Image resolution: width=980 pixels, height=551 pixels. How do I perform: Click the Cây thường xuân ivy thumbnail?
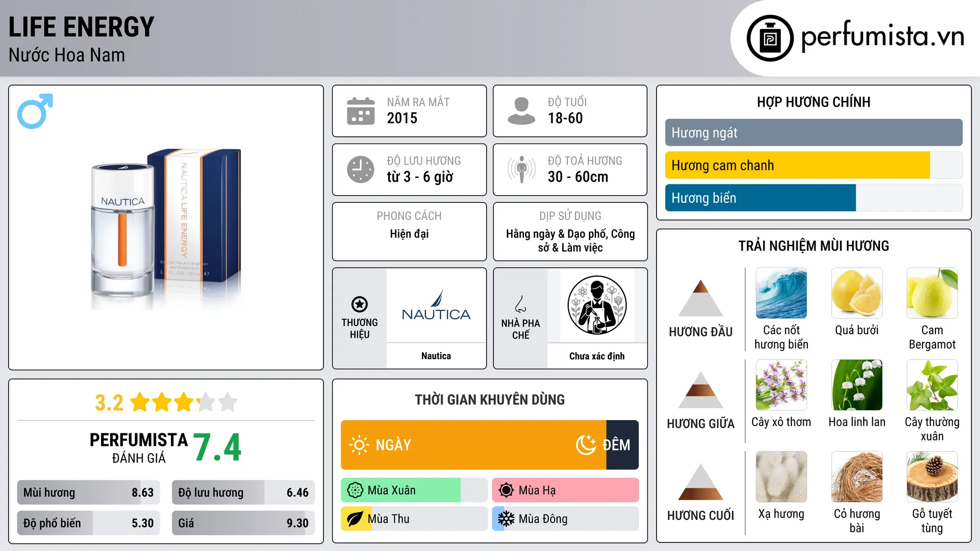[x=932, y=385]
